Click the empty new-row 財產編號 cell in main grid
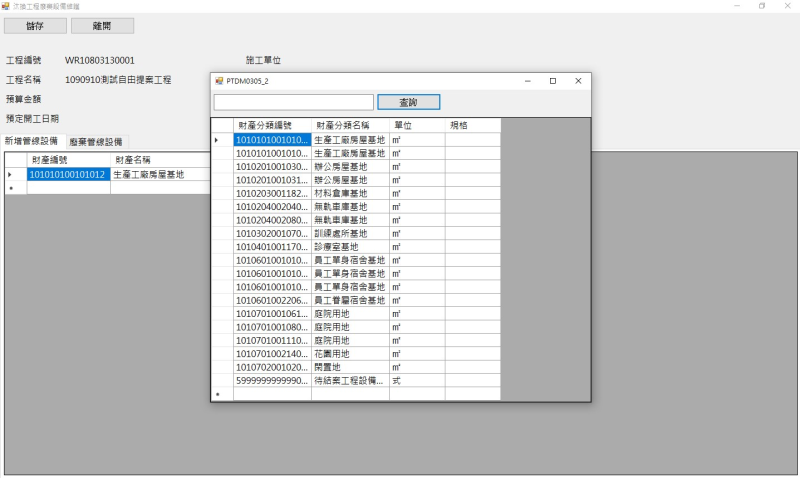 coord(68,188)
